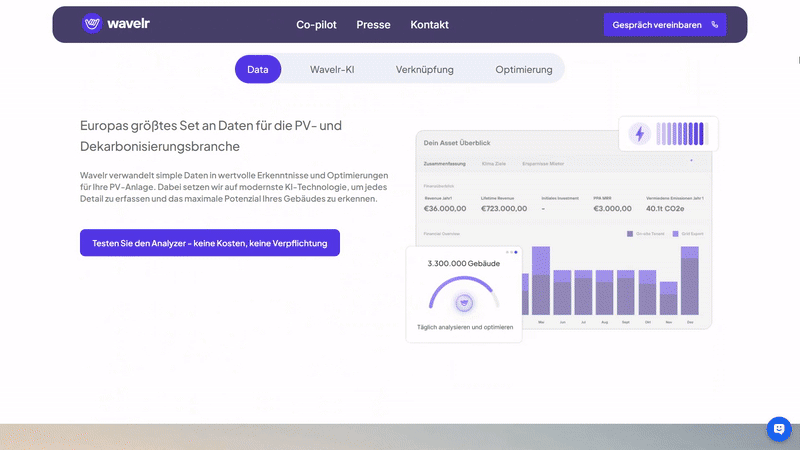Select the Data tab
The height and width of the screenshot is (450, 800).
258,69
